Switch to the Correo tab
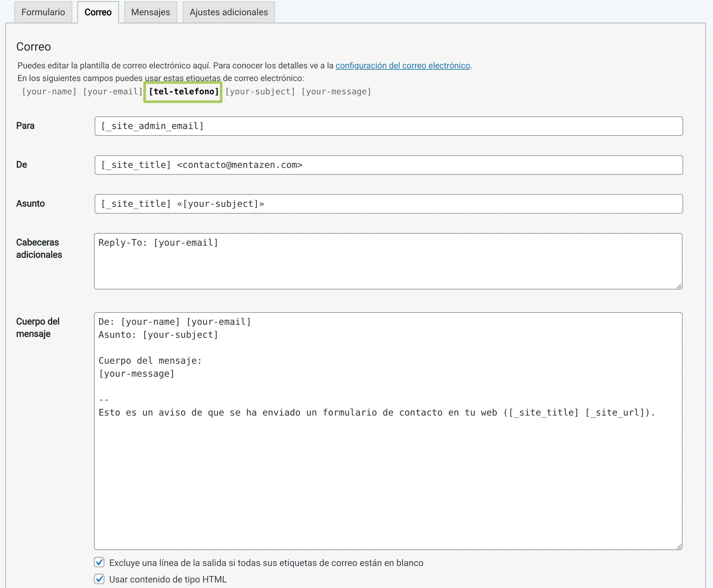Screen dimensions: 713x588 (98, 12)
